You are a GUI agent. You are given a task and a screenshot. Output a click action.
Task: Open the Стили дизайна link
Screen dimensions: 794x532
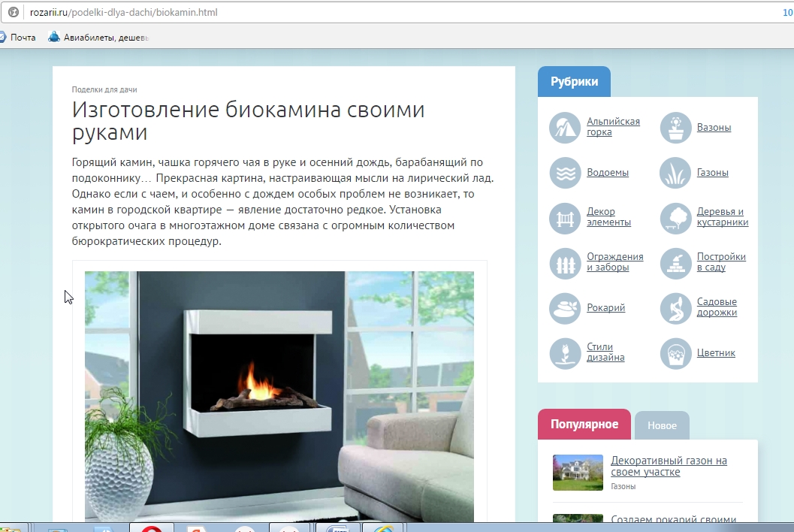(x=605, y=352)
